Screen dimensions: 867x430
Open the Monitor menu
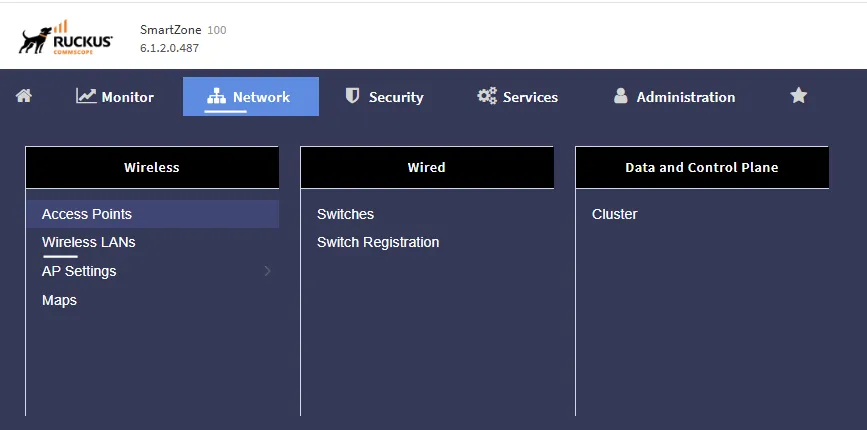[x=115, y=97]
